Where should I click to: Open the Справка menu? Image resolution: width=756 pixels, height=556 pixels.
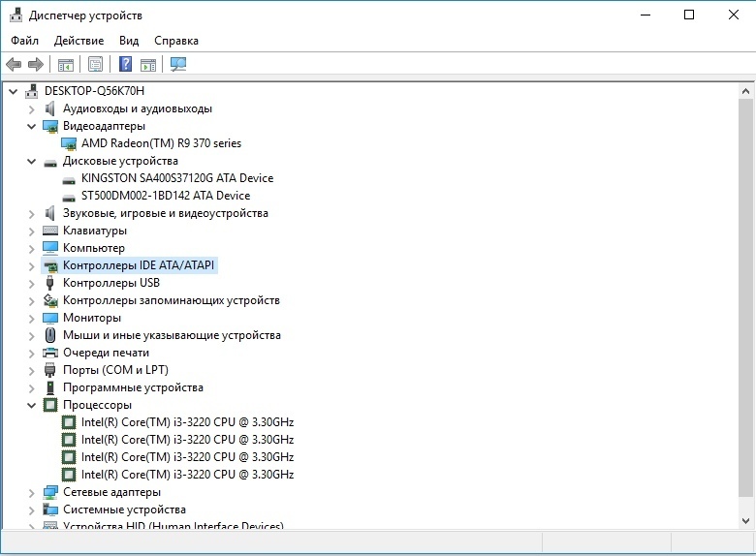pos(175,41)
